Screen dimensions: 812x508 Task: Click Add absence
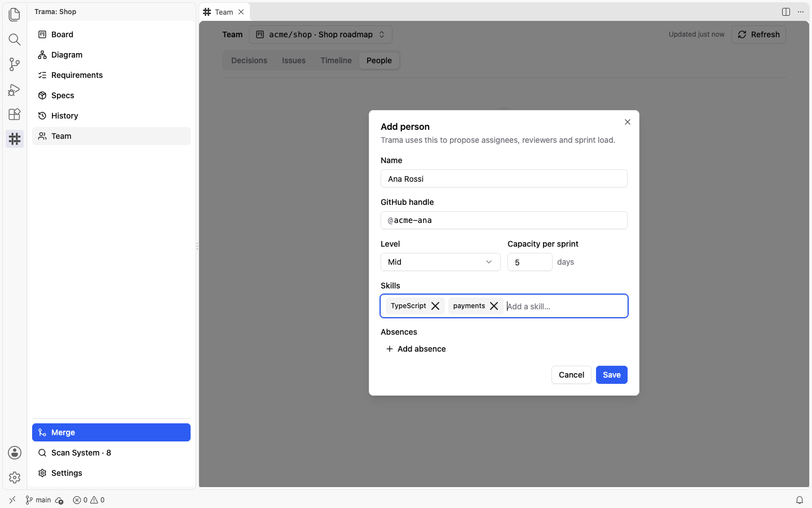point(416,349)
